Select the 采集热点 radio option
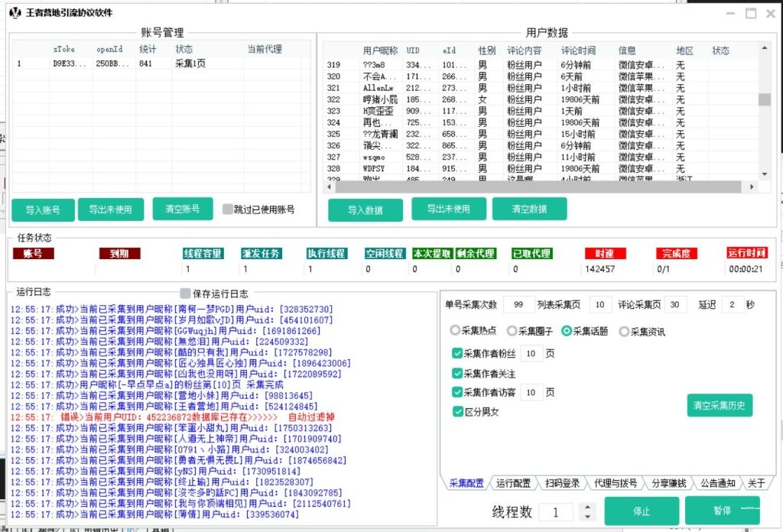Image resolution: width=783 pixels, height=532 pixels. point(456,330)
